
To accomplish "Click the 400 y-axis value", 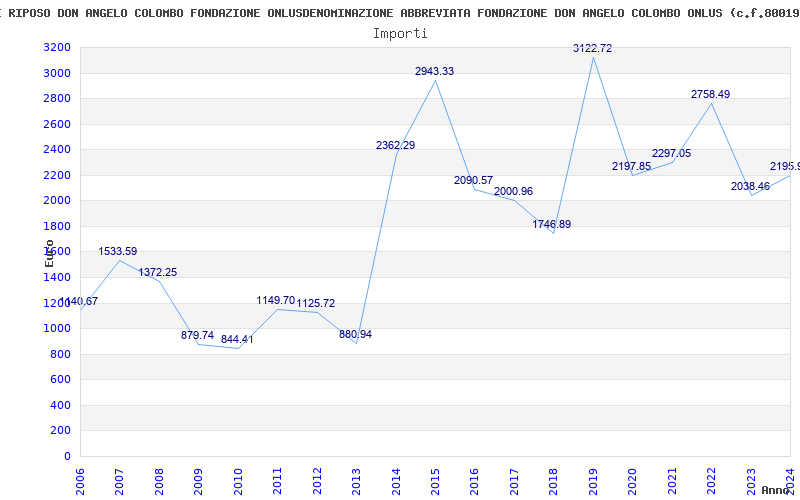I will click(61, 405).
